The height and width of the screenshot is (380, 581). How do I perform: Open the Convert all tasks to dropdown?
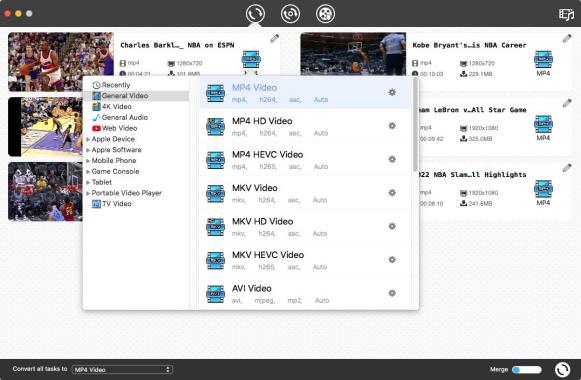pos(122,369)
